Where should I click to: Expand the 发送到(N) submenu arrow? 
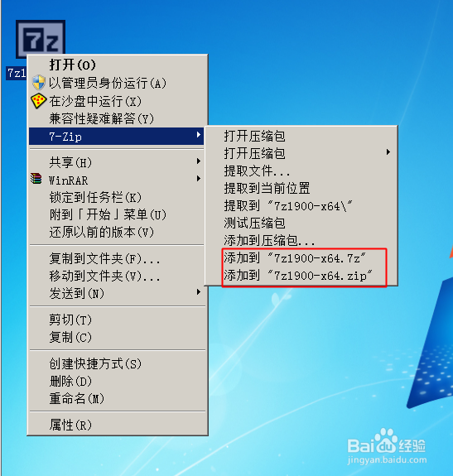pos(198,292)
